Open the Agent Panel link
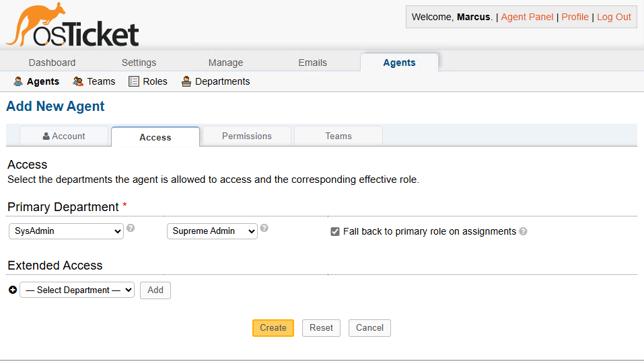This screenshot has height=361, width=644. pos(527,17)
